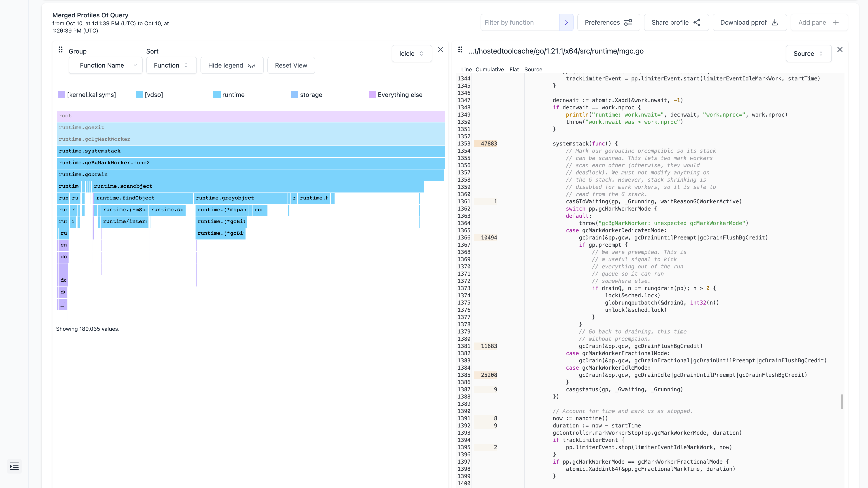Viewport: 868px width, 488px height.
Task: Click the Reset View button
Action: (291, 65)
